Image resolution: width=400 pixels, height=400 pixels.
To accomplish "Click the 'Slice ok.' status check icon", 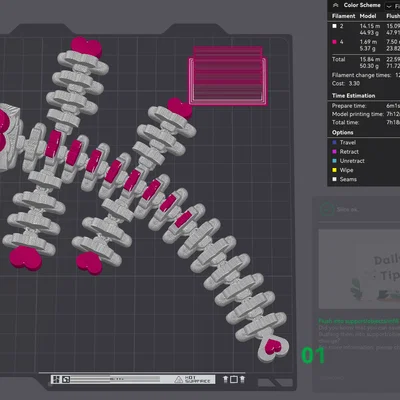I will (x=327, y=210).
